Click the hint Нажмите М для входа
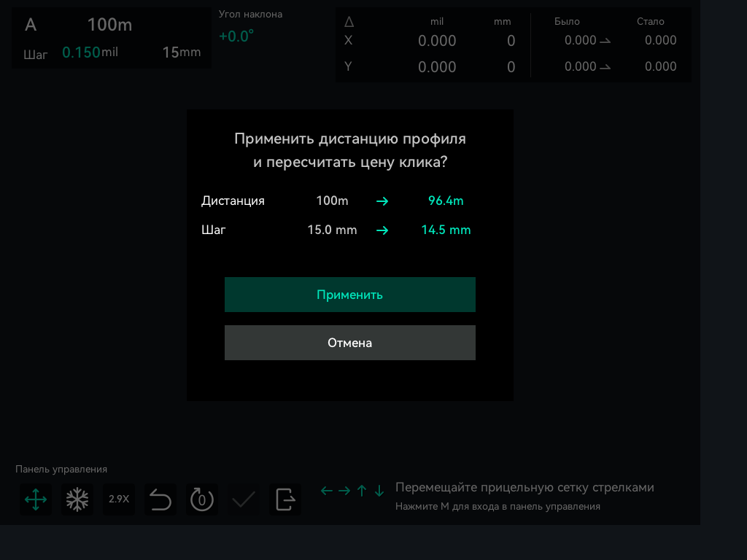This screenshot has width=747, height=560. coord(498,507)
